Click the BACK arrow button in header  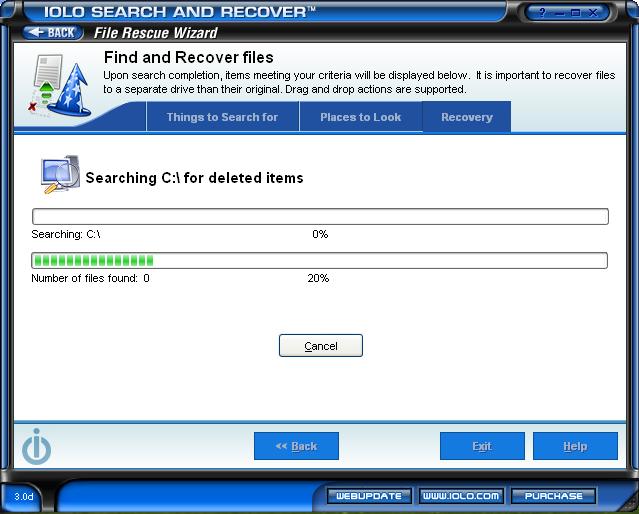(x=53, y=33)
